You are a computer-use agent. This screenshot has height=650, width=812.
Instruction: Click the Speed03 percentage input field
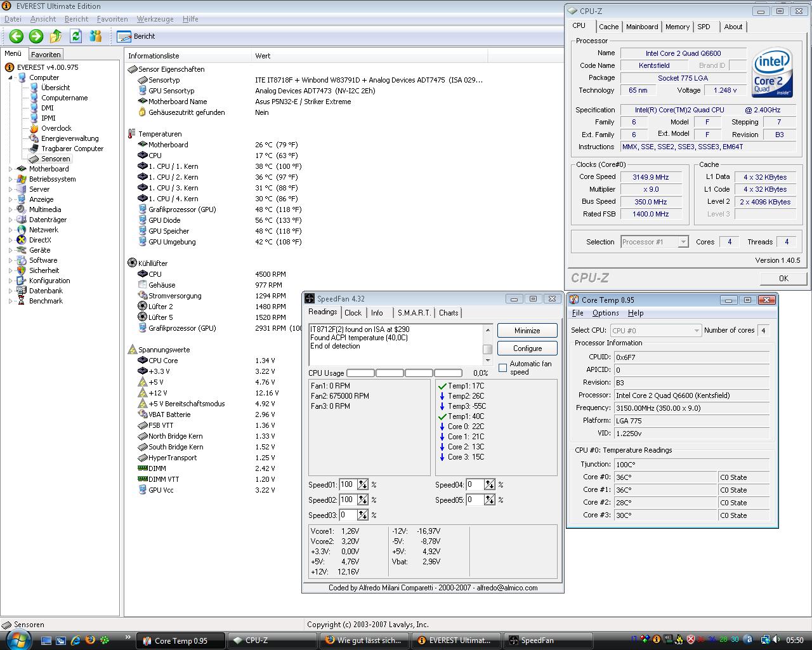click(x=348, y=515)
